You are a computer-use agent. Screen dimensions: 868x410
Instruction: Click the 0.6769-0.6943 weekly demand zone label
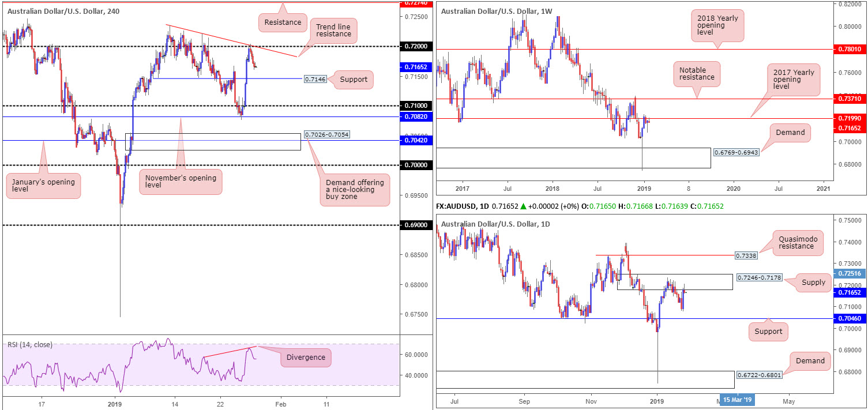735,153
